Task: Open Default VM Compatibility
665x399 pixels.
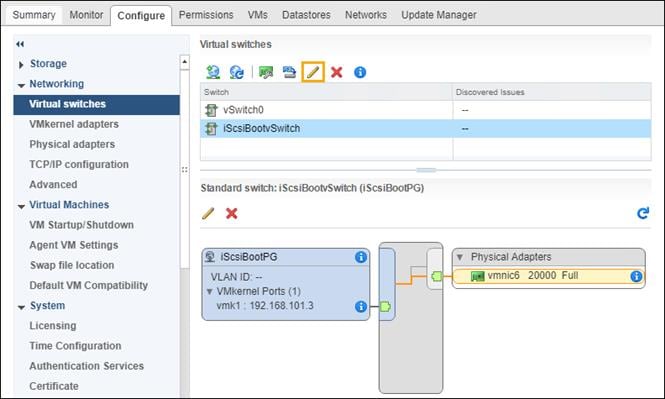Action: 89,285
